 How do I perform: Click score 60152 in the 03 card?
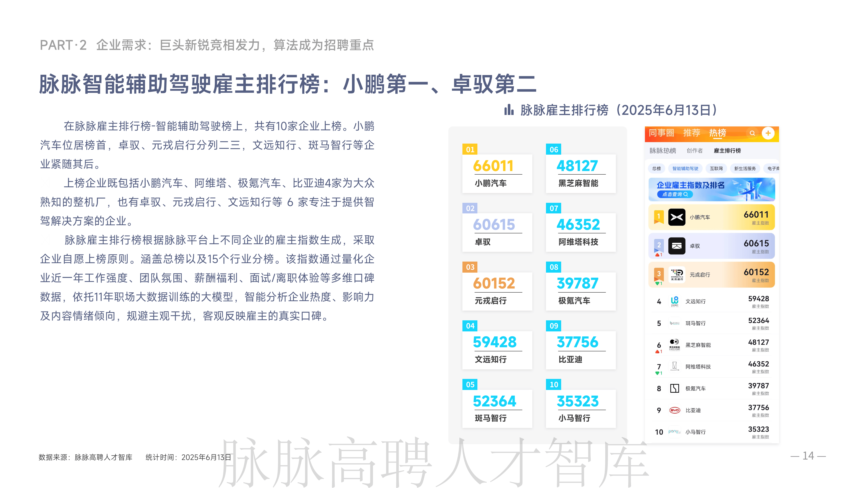(x=494, y=283)
